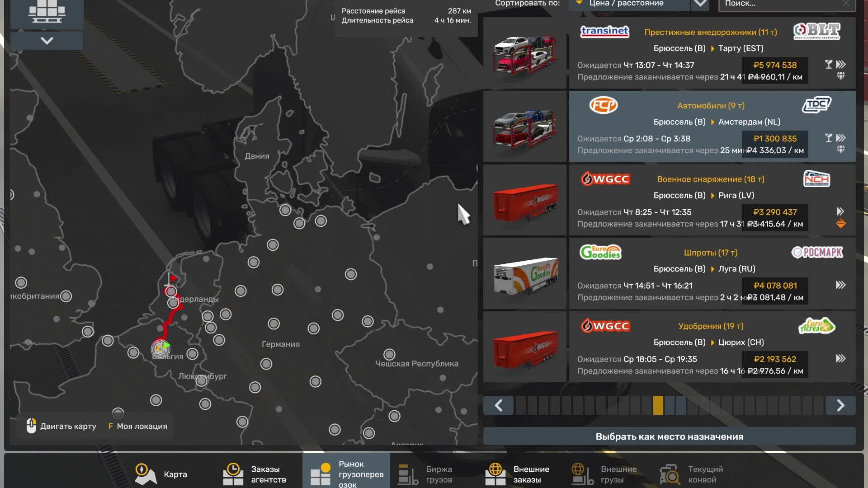This screenshot has width=868, height=488.
Task: Open the Внешние грузы tab
Action: tap(604, 474)
